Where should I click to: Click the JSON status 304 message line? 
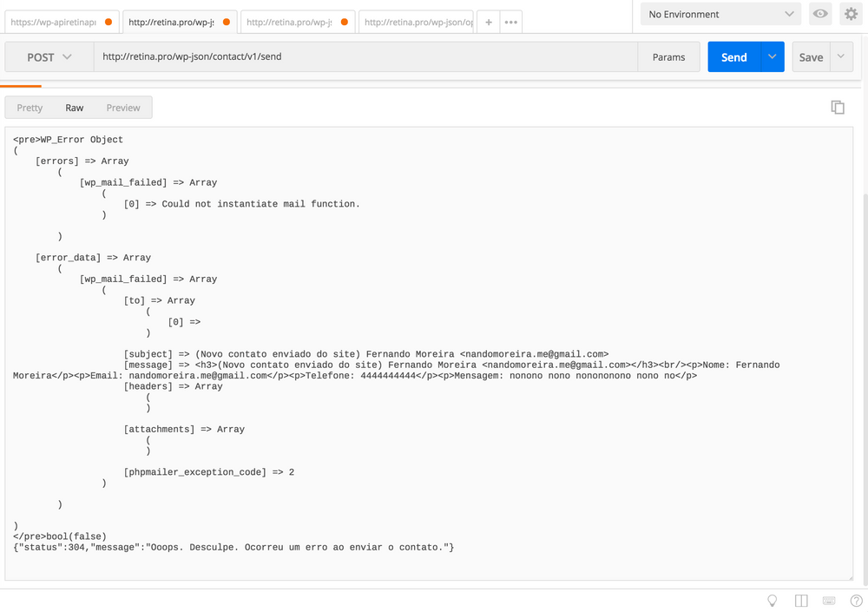point(233,547)
